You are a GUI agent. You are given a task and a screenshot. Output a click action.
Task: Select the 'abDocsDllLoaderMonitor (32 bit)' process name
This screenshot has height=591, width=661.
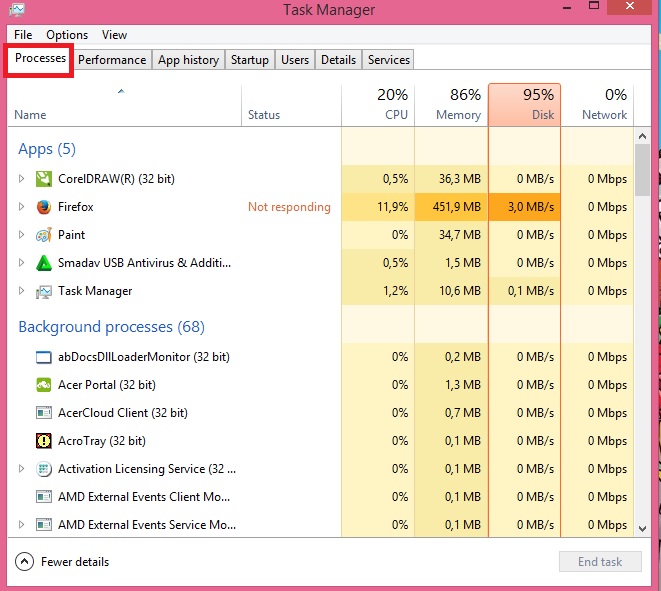[144, 357]
